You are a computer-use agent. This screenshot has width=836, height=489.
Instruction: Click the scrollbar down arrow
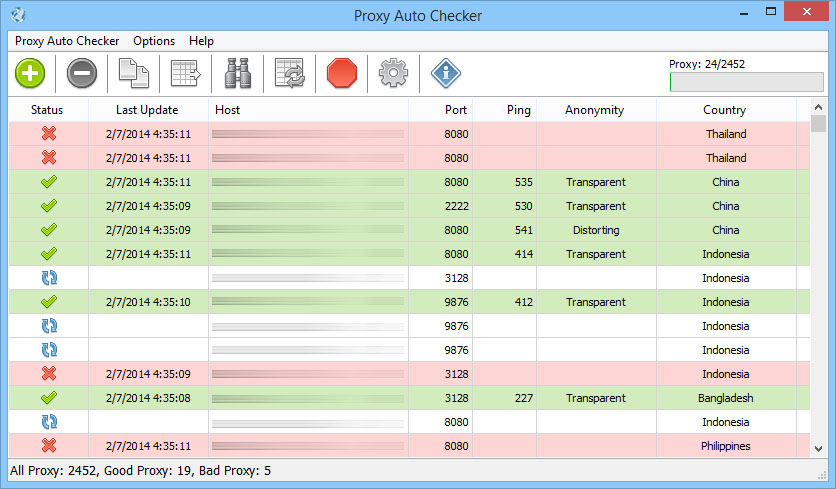click(x=818, y=449)
